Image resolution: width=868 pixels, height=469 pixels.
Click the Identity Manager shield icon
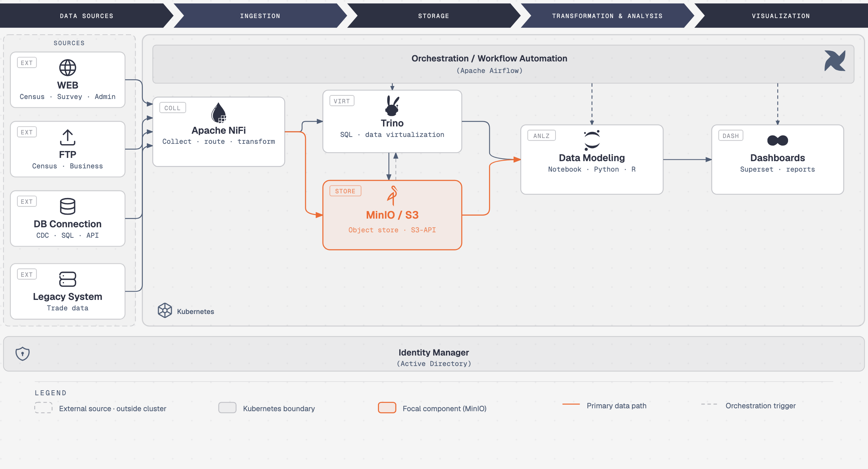22,354
